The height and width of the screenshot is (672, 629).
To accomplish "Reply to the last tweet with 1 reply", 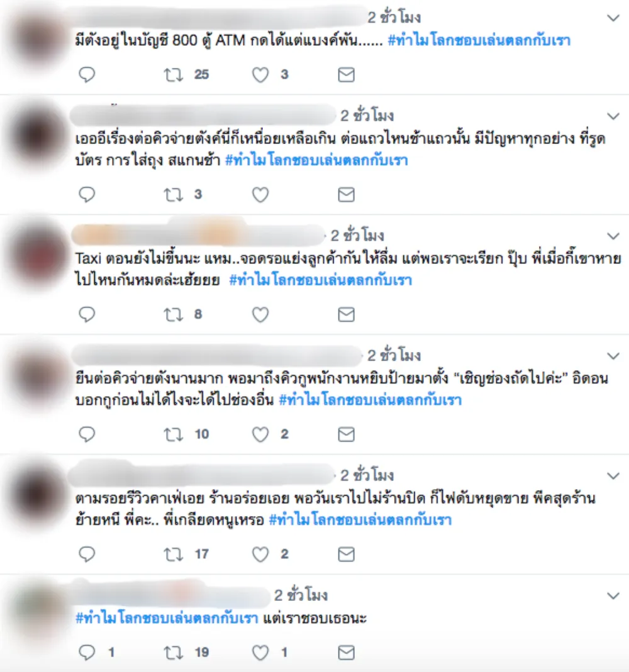I will 87,653.
